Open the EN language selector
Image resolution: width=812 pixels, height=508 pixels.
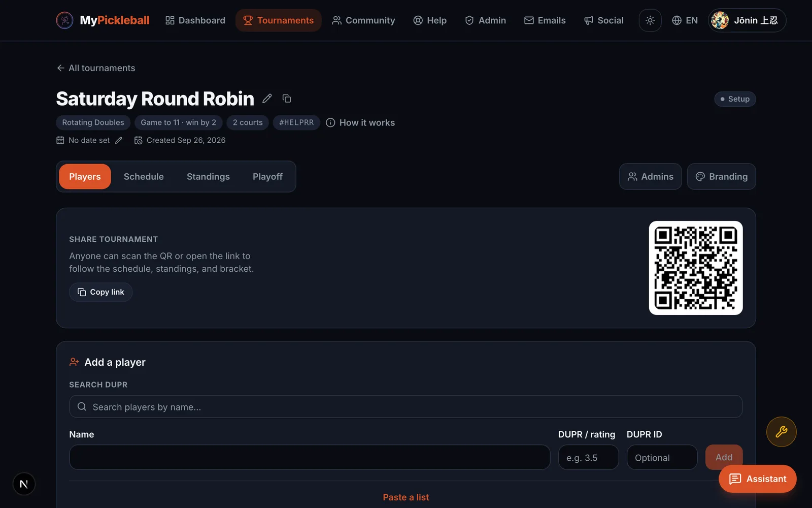[x=685, y=20]
